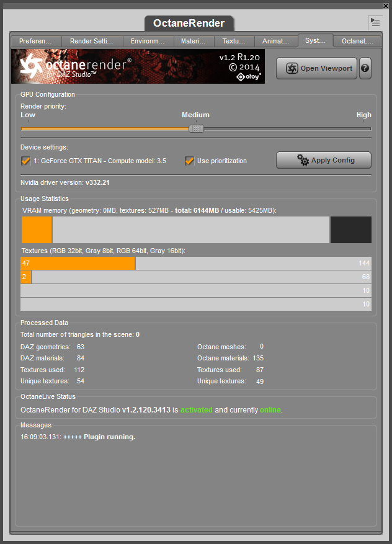Click the Medium priority label
The width and height of the screenshot is (392, 544).
click(x=195, y=115)
